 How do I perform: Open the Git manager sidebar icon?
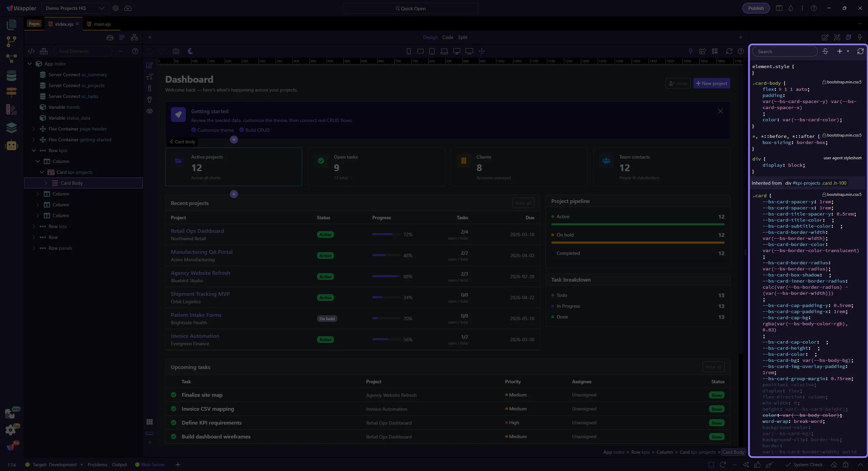click(x=11, y=41)
